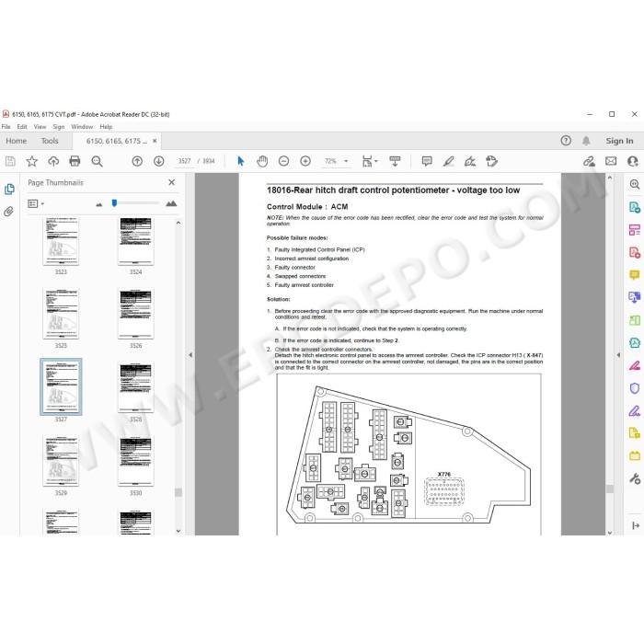Open the Sign menu
644x644 pixels.
tap(59, 127)
